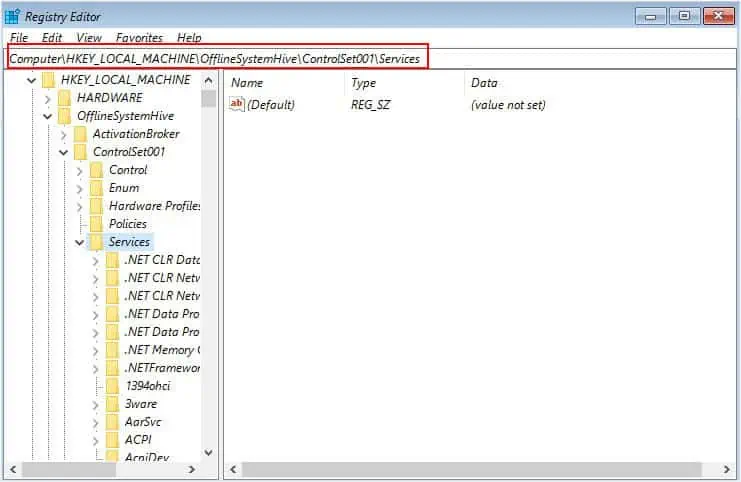Select the Services tree item

coord(129,242)
